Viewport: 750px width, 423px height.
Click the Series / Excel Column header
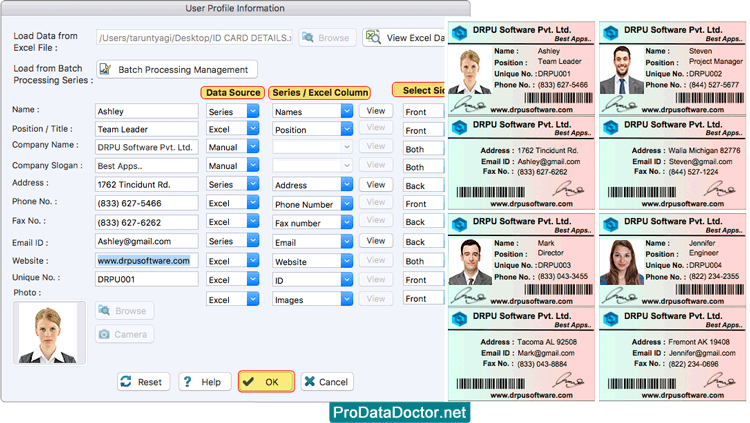tap(320, 92)
